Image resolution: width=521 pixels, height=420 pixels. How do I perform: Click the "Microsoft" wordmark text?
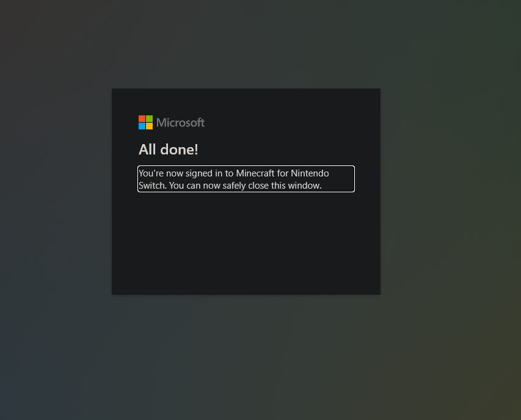point(180,123)
